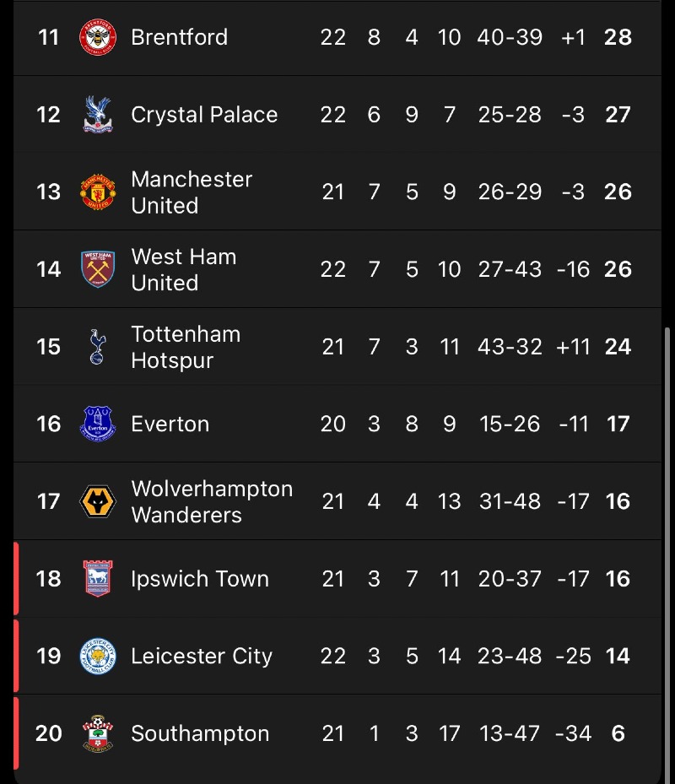Tap the Brentford club crest
This screenshot has height=784, width=675.
[x=98, y=37]
